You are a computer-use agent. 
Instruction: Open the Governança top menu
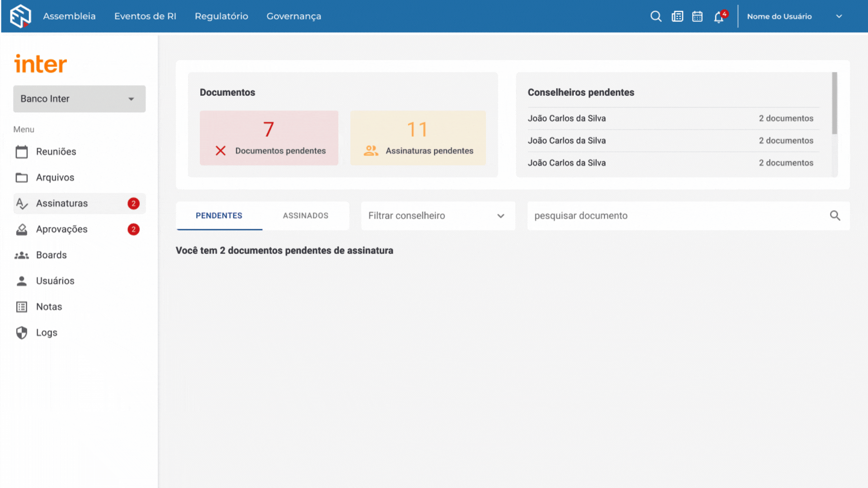(x=294, y=16)
